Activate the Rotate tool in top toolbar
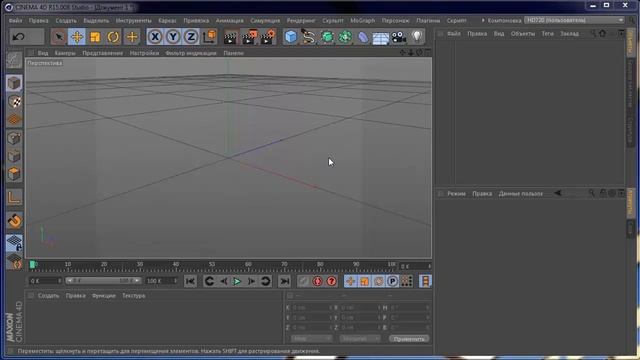The height and width of the screenshot is (360, 640). pos(113,37)
